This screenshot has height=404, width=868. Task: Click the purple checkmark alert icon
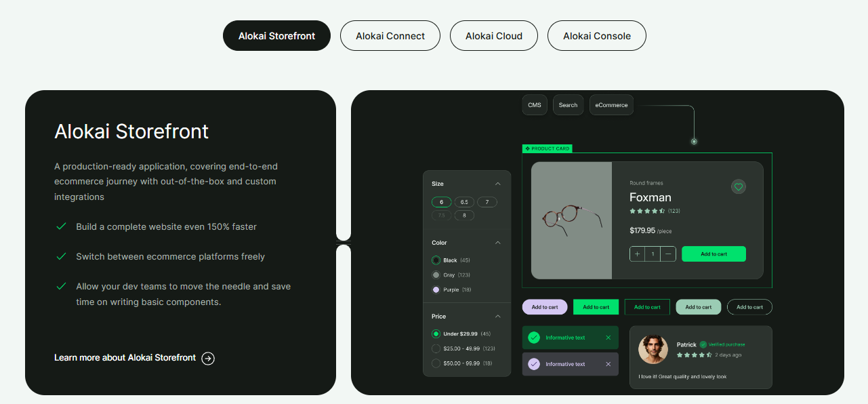pyautogui.click(x=534, y=364)
